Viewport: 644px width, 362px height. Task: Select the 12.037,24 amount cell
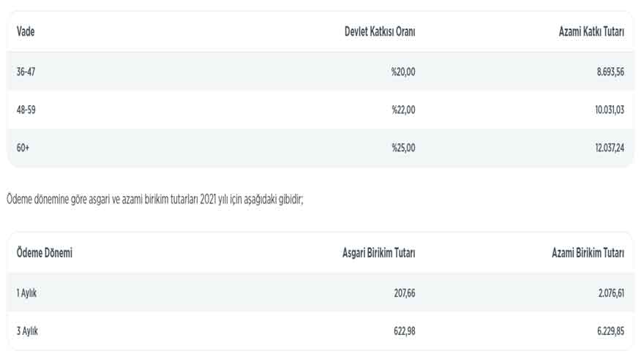coord(610,148)
